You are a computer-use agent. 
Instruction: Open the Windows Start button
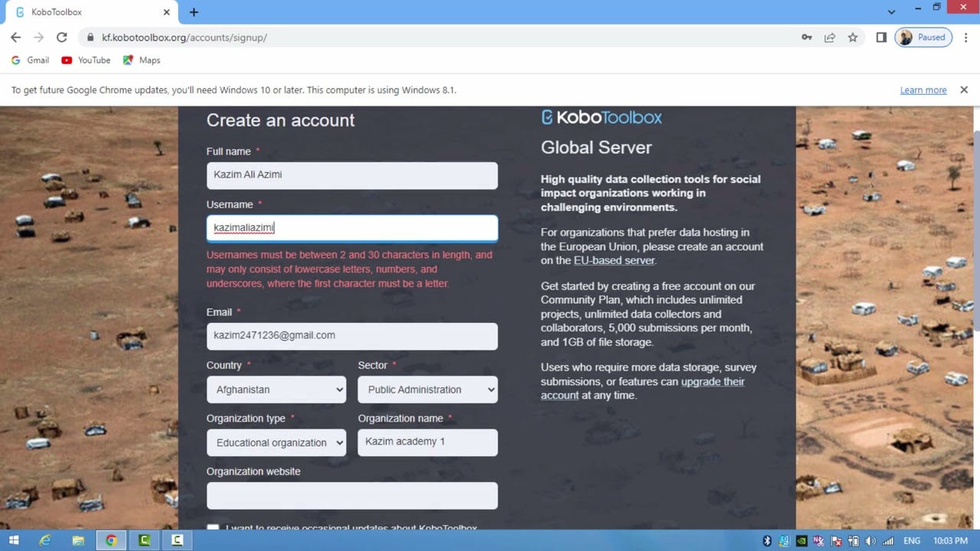pyautogui.click(x=14, y=540)
